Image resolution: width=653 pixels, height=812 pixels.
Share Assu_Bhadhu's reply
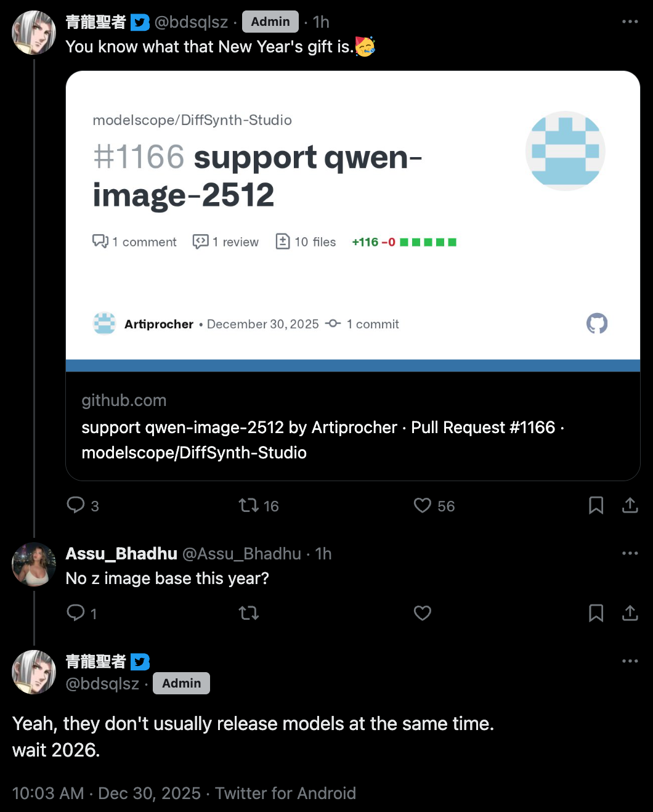point(630,613)
